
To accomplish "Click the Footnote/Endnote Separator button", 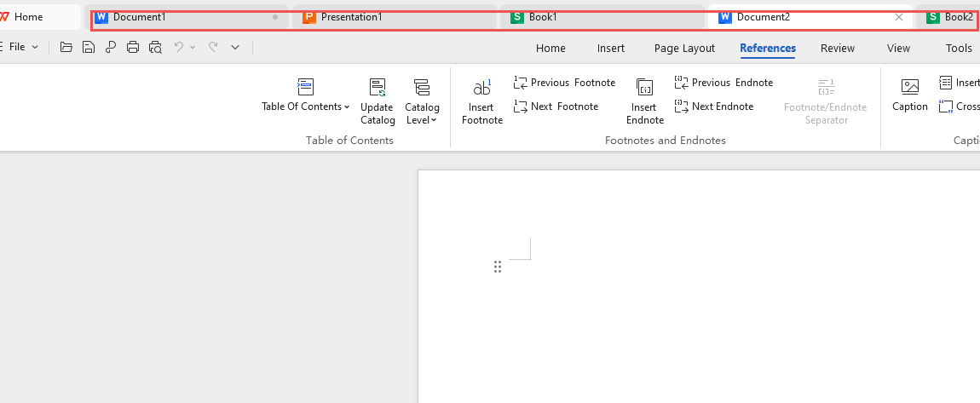I will click(x=825, y=101).
